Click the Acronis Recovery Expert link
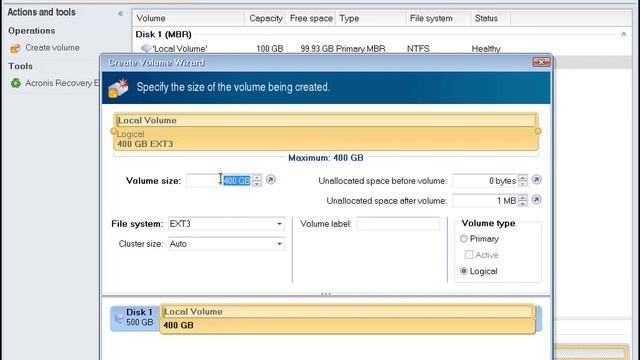Image resolution: width=640 pixels, height=360 pixels. [62, 83]
